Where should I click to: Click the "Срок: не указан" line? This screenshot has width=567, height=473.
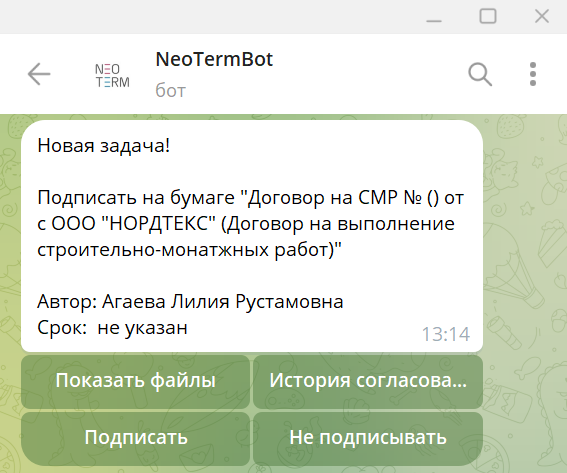[x=112, y=328]
